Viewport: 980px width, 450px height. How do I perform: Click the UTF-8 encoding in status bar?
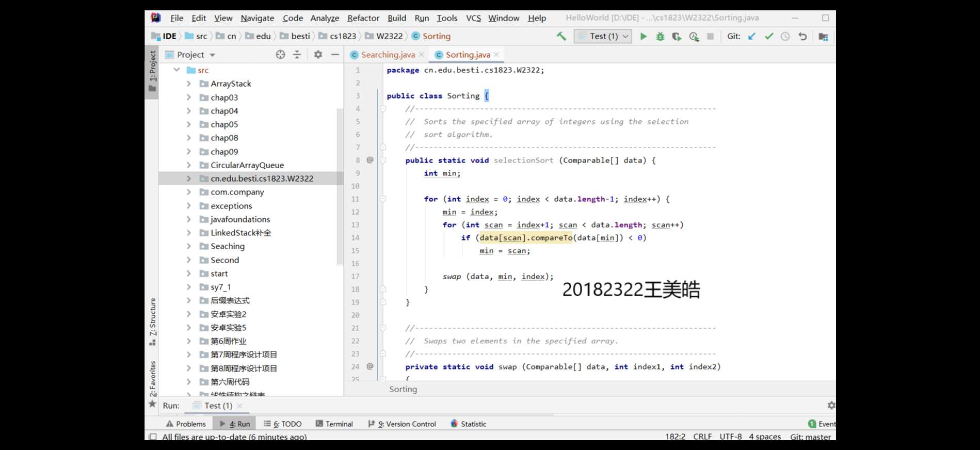731,437
